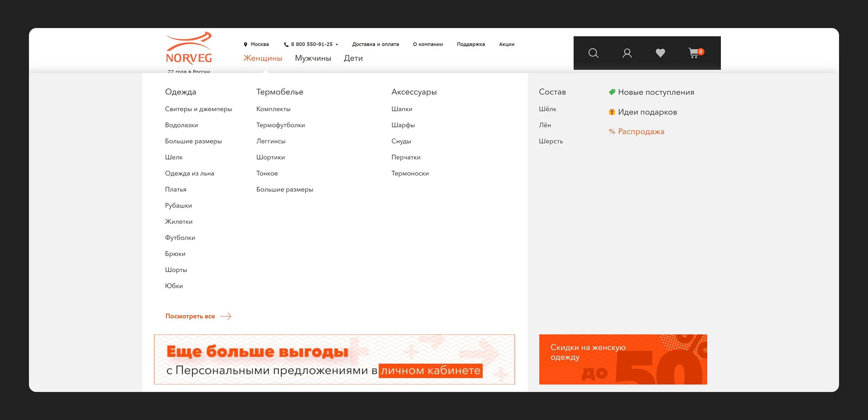Image resolution: width=868 pixels, height=420 pixels.
Task: Open favorites via the heart icon
Action: 660,53
